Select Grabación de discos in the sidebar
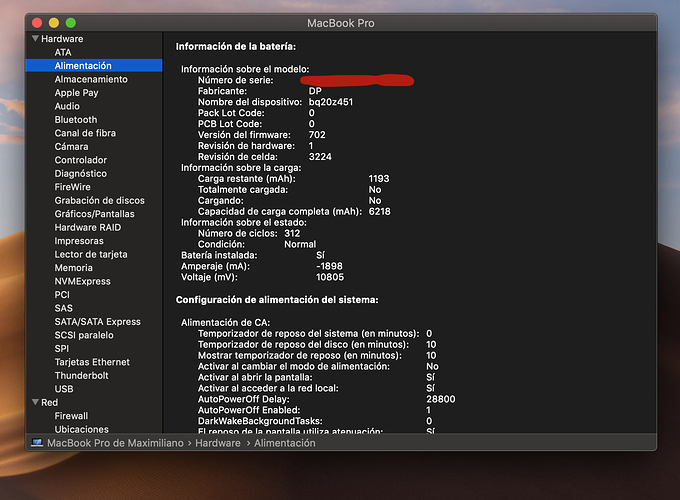This screenshot has width=680, height=500. point(99,200)
